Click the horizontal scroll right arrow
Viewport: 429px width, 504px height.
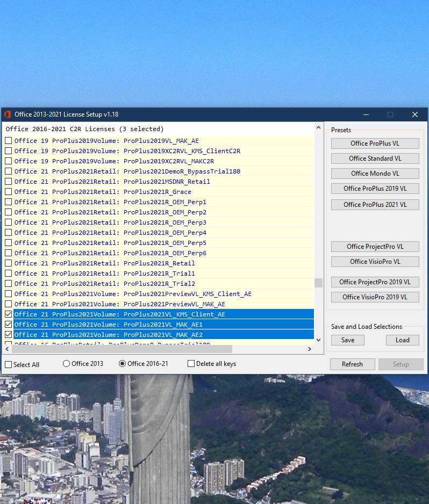click(x=309, y=349)
